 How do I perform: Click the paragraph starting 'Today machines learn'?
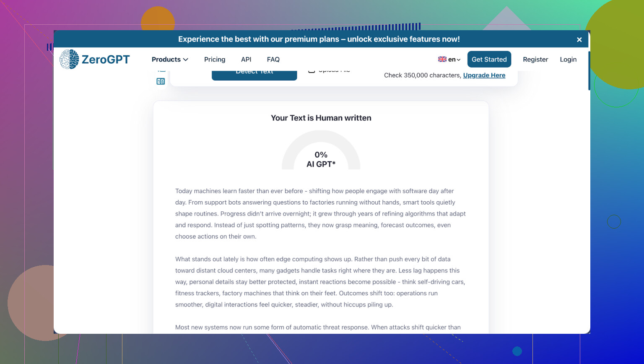pyautogui.click(x=321, y=213)
